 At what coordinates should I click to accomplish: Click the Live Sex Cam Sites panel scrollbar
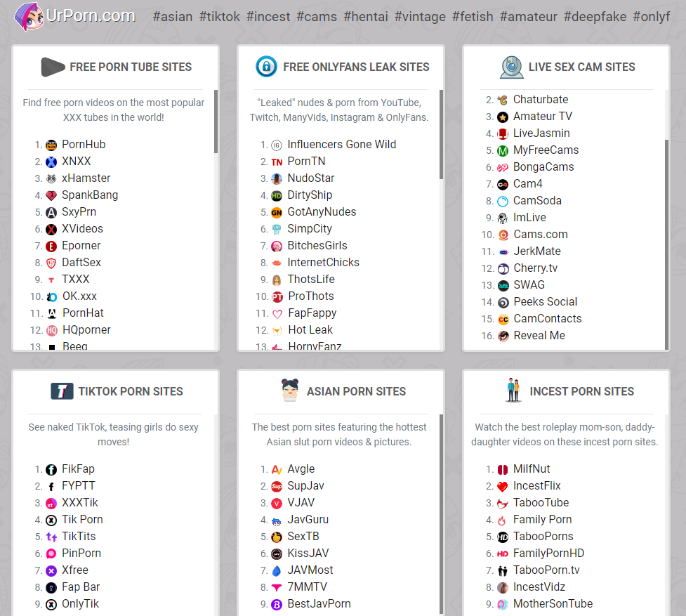[x=667, y=245]
